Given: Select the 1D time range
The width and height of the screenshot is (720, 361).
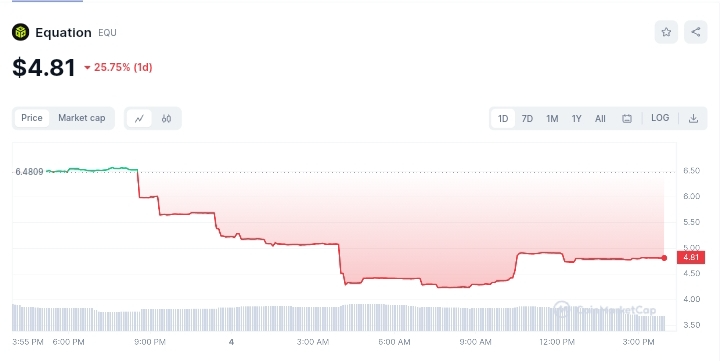Looking at the screenshot, I should pyautogui.click(x=503, y=118).
